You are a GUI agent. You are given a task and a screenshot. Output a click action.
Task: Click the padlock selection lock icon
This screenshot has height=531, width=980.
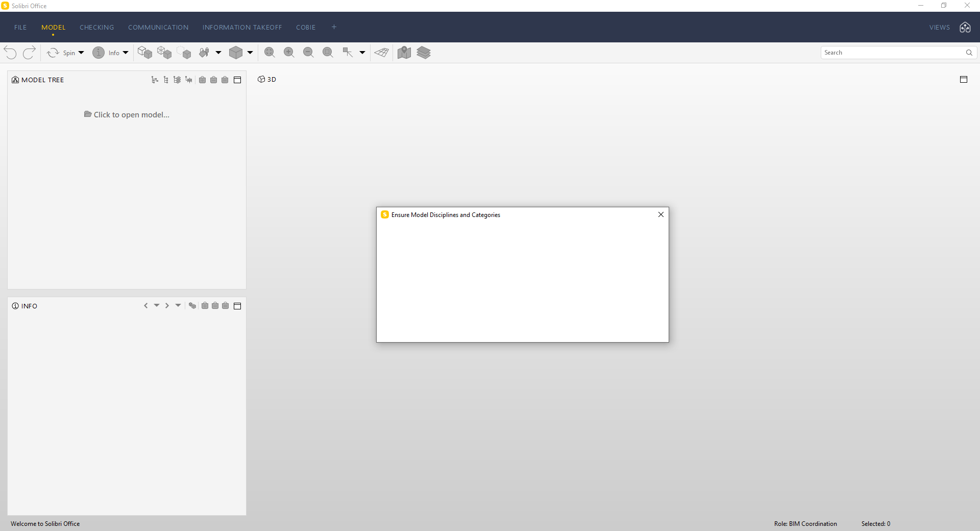coord(204,53)
